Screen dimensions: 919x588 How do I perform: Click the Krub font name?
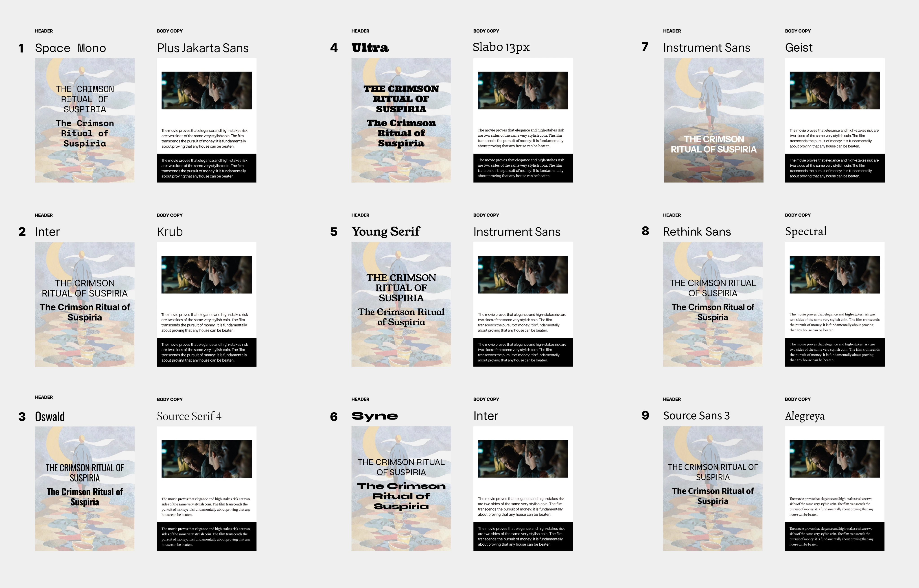click(x=170, y=232)
